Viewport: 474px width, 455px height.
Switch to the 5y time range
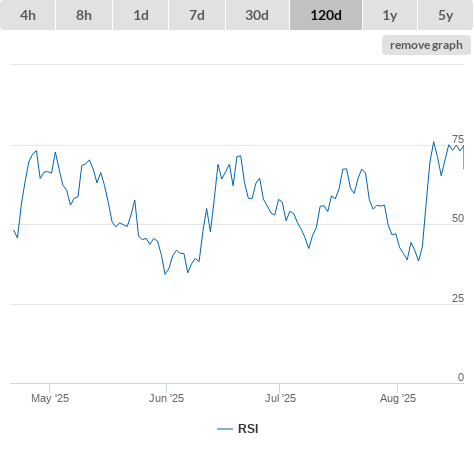pos(446,15)
